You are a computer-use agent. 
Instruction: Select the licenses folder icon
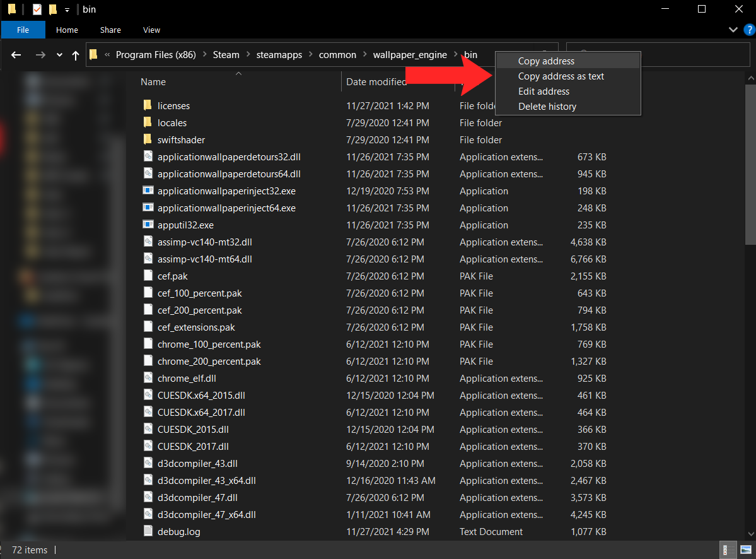click(148, 105)
